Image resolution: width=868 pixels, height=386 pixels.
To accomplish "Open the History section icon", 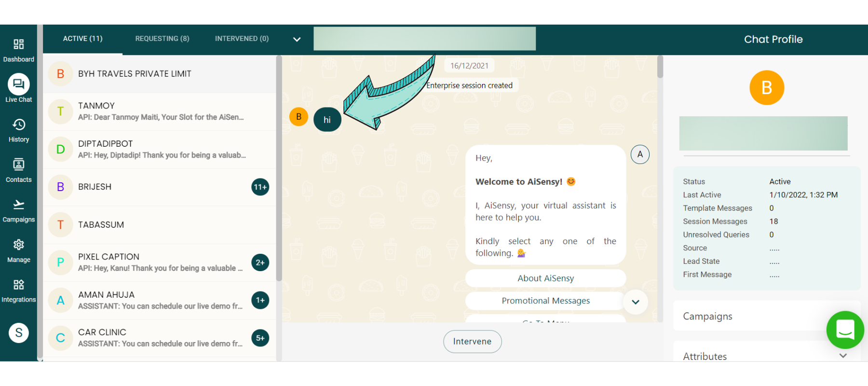I will tap(18, 125).
